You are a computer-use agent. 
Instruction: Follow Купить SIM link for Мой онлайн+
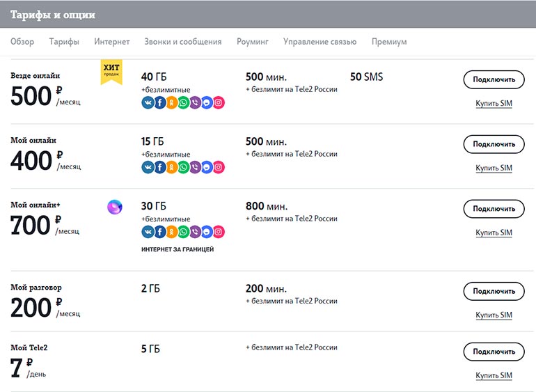click(494, 233)
